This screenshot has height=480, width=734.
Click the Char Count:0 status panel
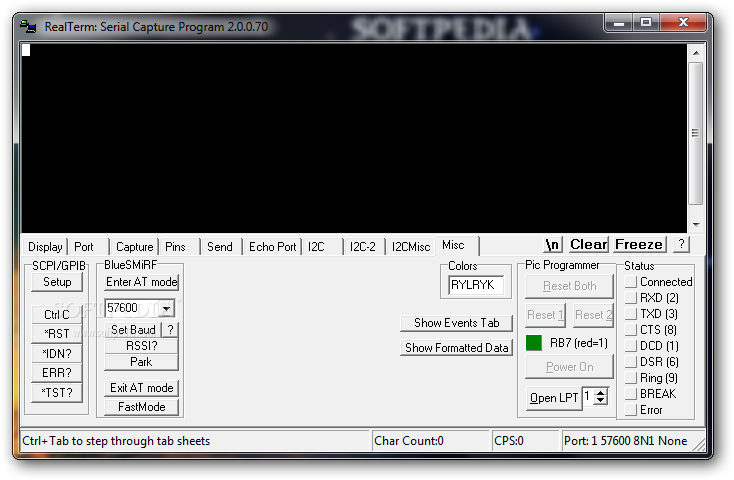[x=430, y=441]
